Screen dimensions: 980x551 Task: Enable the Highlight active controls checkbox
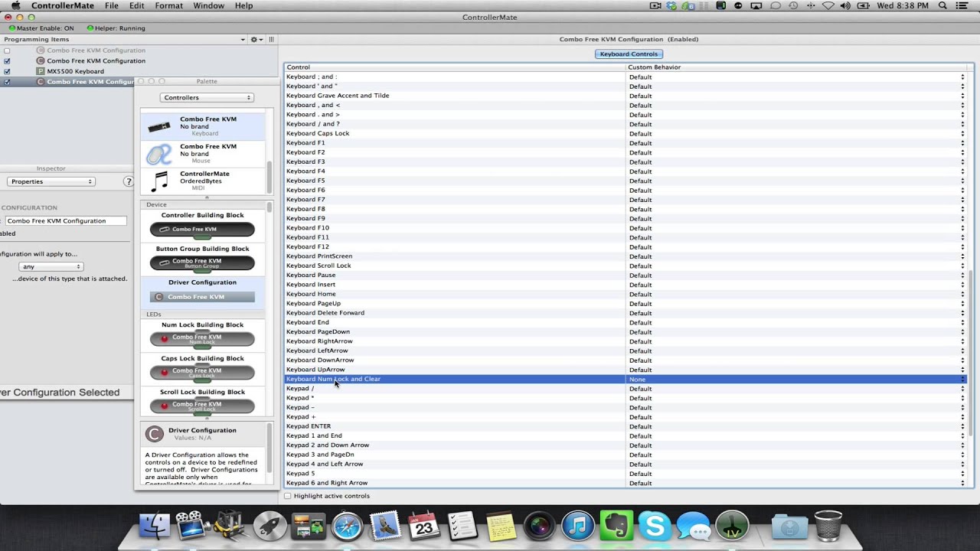pyautogui.click(x=288, y=496)
